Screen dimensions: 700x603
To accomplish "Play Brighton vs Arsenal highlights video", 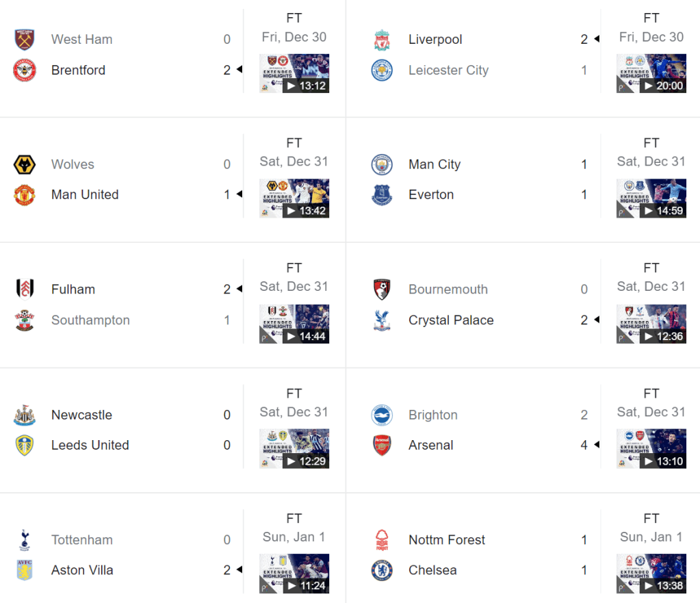I will 651,449.
